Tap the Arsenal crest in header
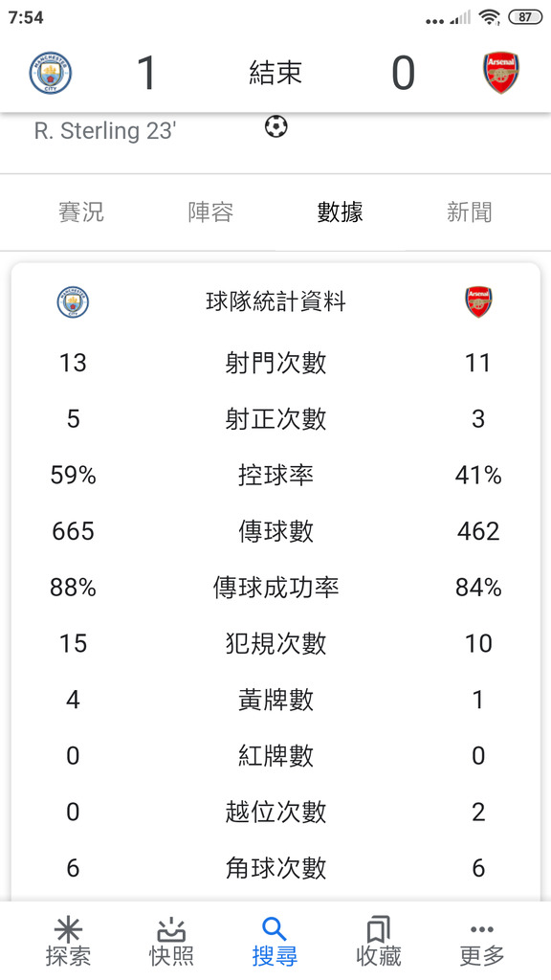The width and height of the screenshot is (551, 980). tap(501, 73)
